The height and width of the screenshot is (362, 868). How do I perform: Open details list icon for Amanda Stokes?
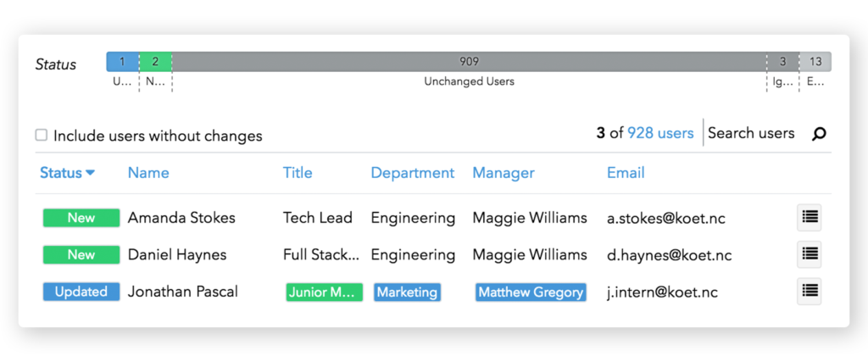809,218
